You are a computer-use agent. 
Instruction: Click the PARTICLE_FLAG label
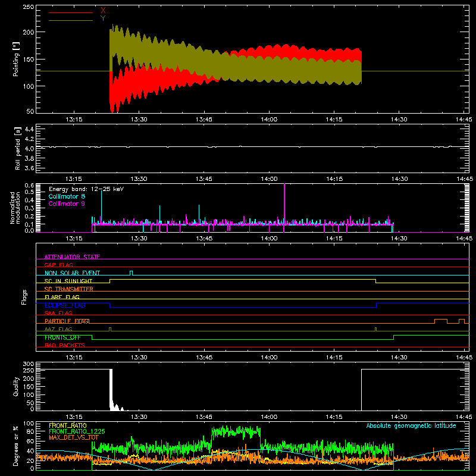(67, 321)
